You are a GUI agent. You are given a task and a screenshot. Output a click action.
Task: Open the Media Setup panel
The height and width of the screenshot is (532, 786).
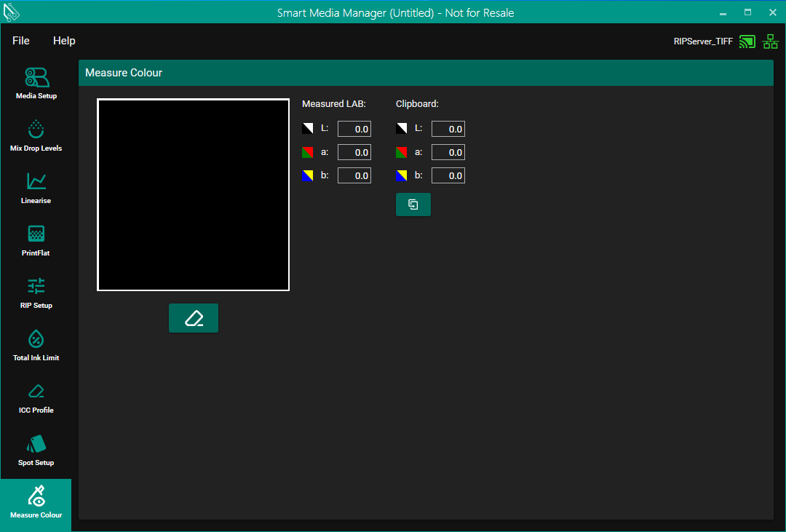pyautogui.click(x=36, y=83)
